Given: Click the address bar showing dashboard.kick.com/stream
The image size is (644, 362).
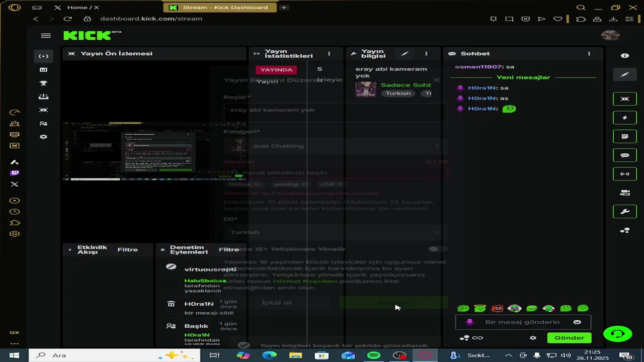Looking at the screenshot, I should point(151,19).
